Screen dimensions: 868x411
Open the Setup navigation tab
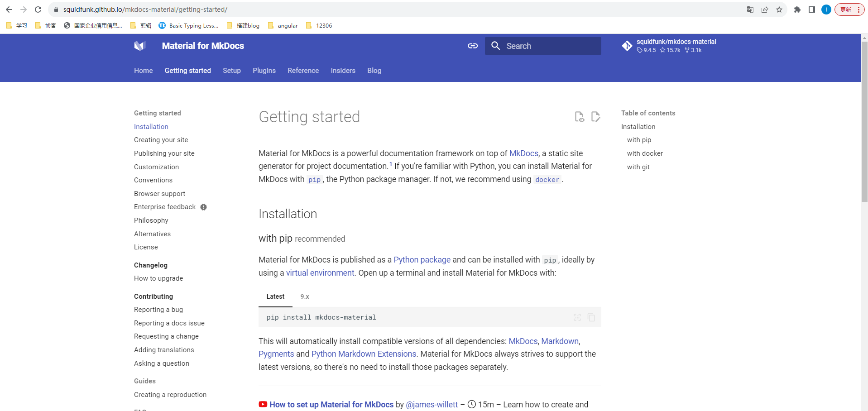232,71
